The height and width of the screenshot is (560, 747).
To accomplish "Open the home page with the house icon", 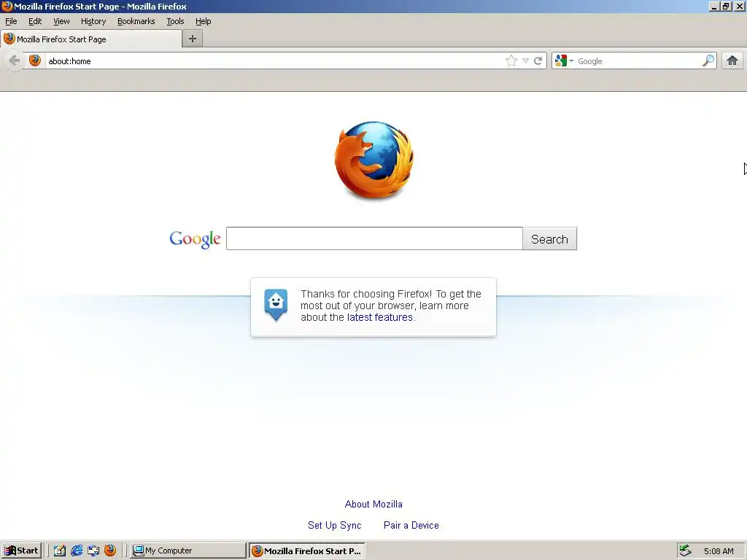I will 732,61.
